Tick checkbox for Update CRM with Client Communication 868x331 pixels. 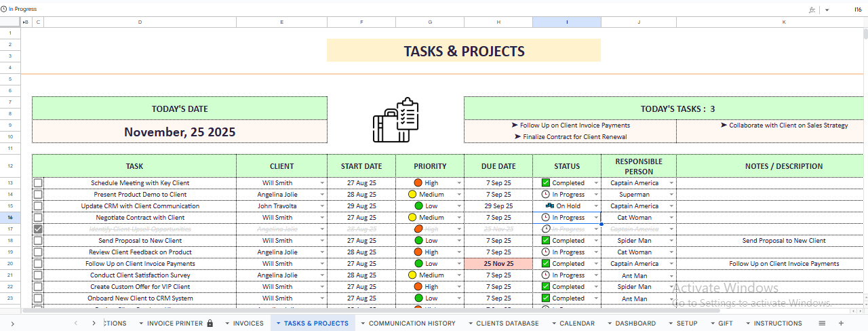[38, 206]
